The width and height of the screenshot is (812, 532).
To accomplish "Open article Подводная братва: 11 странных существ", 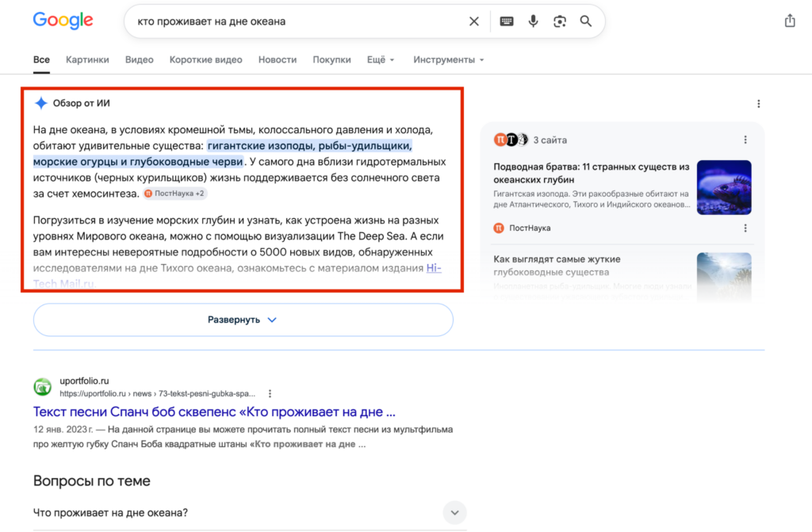I will coord(592,173).
